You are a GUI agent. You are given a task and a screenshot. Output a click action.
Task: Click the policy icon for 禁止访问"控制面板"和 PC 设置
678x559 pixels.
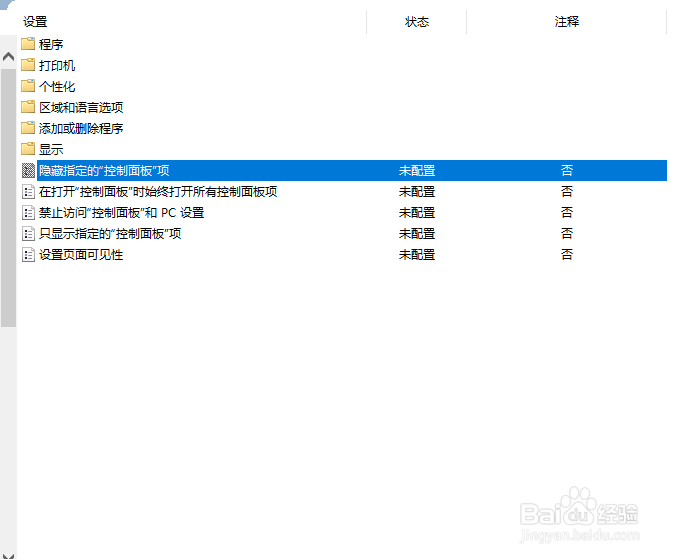[28, 213]
